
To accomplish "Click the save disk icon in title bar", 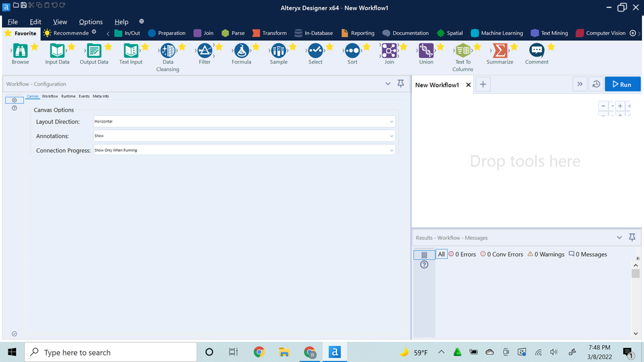I will [x=23, y=5].
